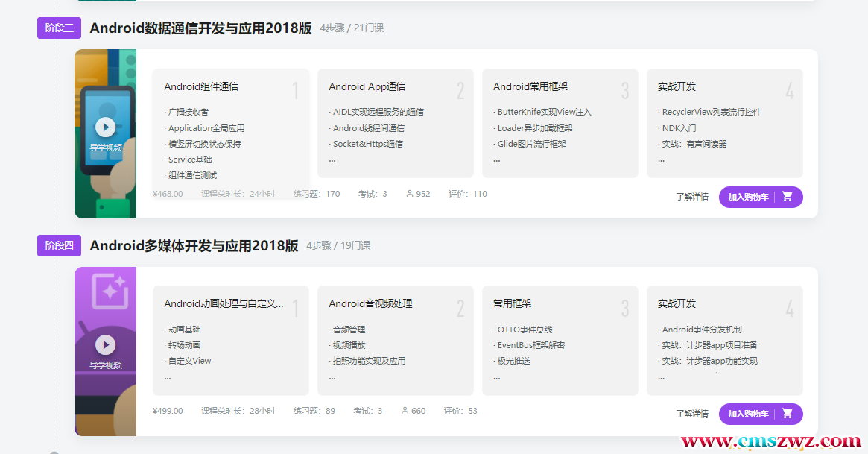Expand more items under 阶段三 实战开发 ellipsis
This screenshot has height=454, width=868.
(x=661, y=160)
